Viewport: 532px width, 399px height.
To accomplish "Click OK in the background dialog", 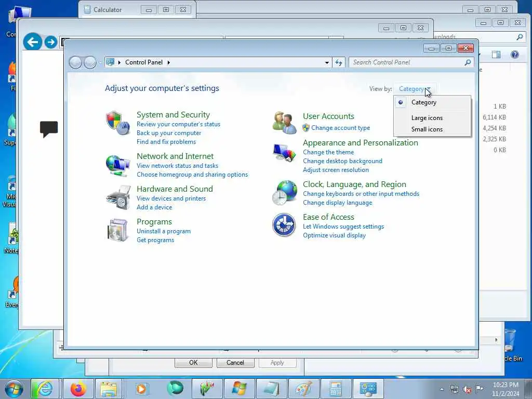I will pos(193,363).
